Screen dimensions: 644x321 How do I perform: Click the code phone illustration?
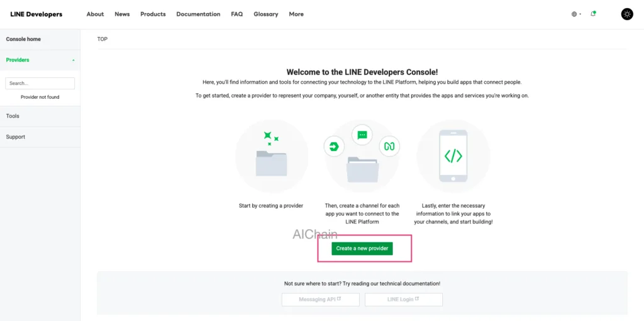coord(453,155)
